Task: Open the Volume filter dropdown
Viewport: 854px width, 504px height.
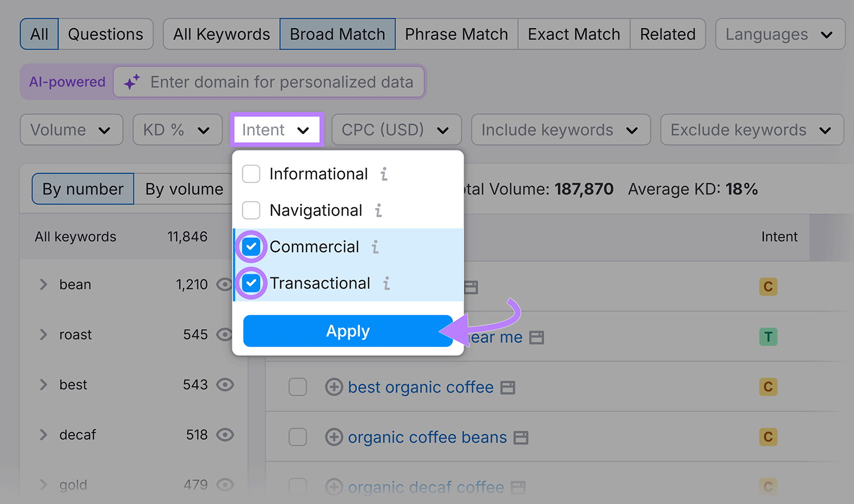Action: pyautogui.click(x=71, y=130)
